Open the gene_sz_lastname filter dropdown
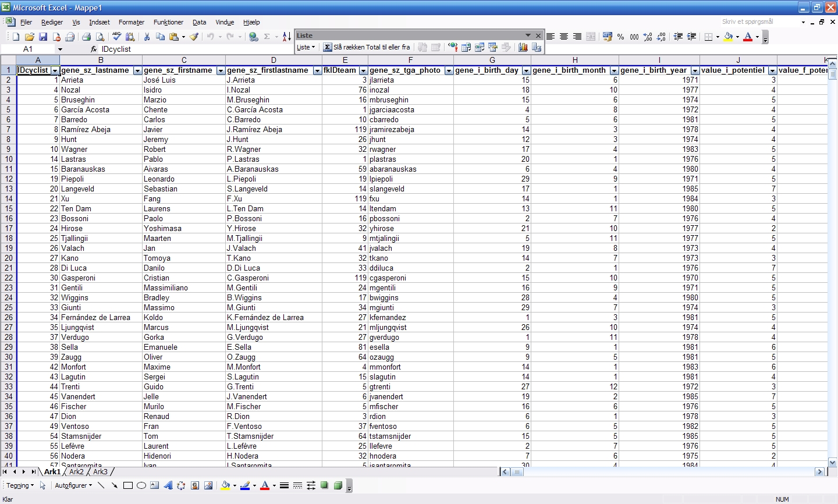Viewport: 838px width, 504px height. (137, 70)
